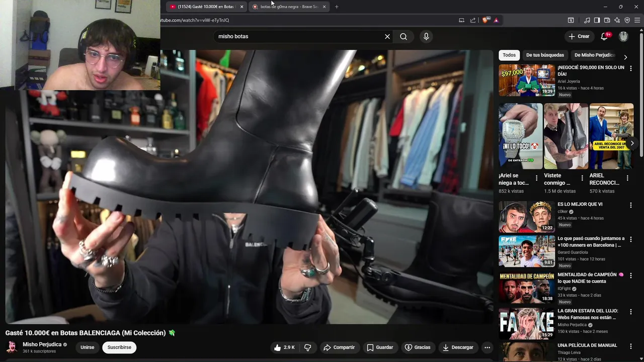The image size is (644, 362).
Task: Open options for LA GRAN ESTAFA DEL LUJO
Action: [x=631, y=312]
